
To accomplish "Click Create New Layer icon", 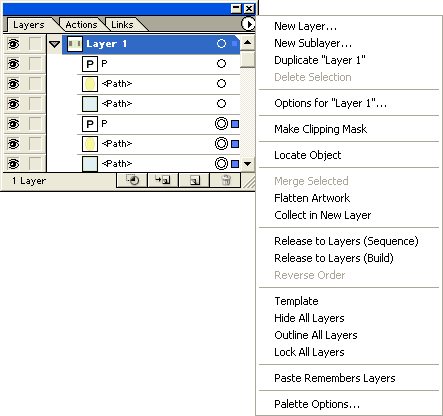I will (x=194, y=180).
